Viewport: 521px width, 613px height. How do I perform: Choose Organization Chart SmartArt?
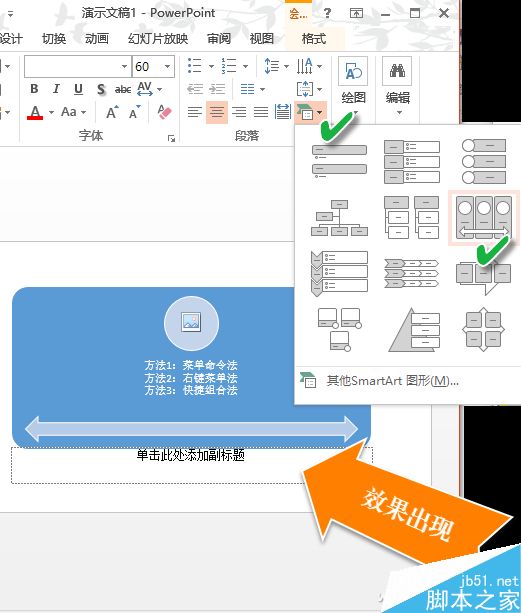(339, 218)
